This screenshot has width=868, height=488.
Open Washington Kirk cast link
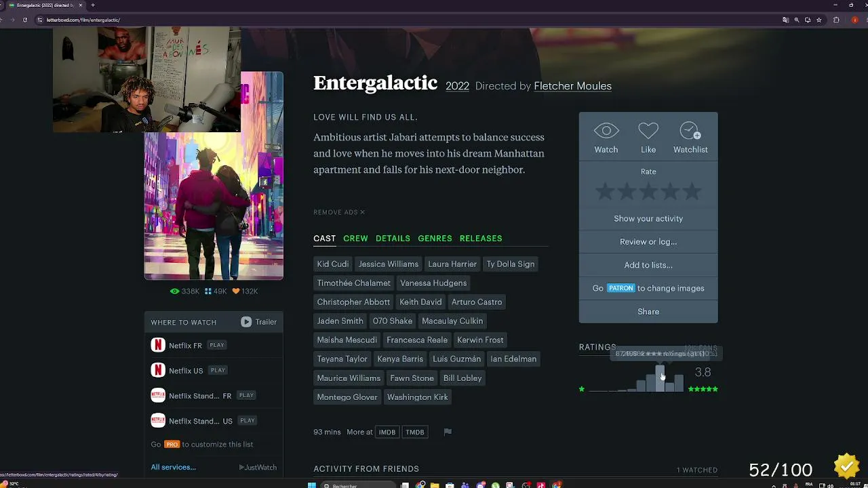click(x=418, y=397)
